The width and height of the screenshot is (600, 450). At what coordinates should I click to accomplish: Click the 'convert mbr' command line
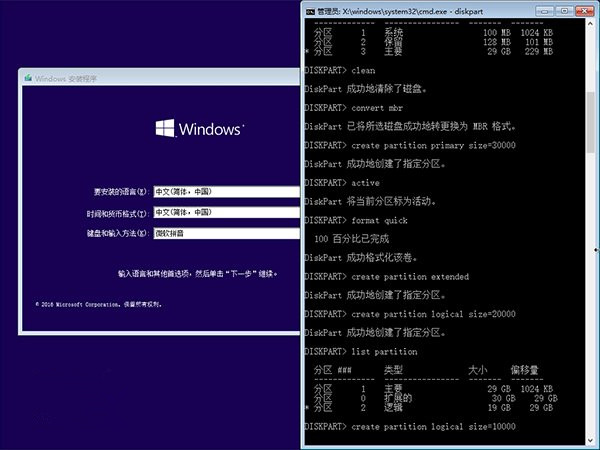tap(354, 108)
